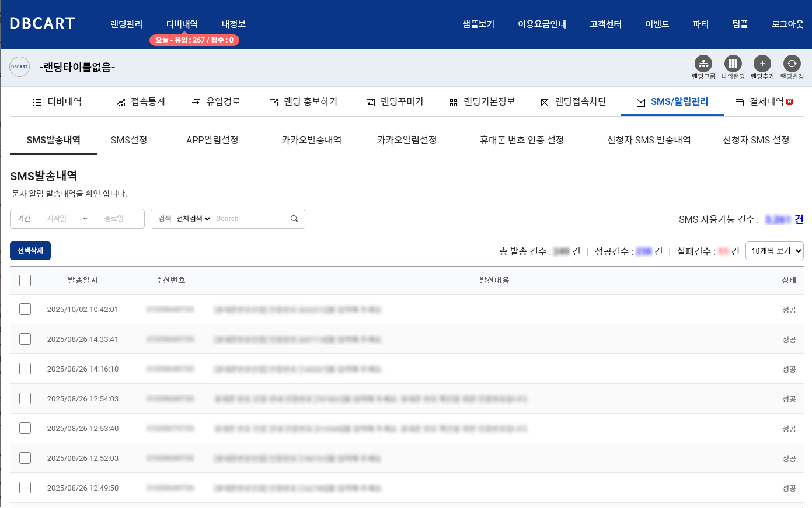Open 접속통계 chart icon tab
The image size is (812, 508).
click(x=121, y=103)
